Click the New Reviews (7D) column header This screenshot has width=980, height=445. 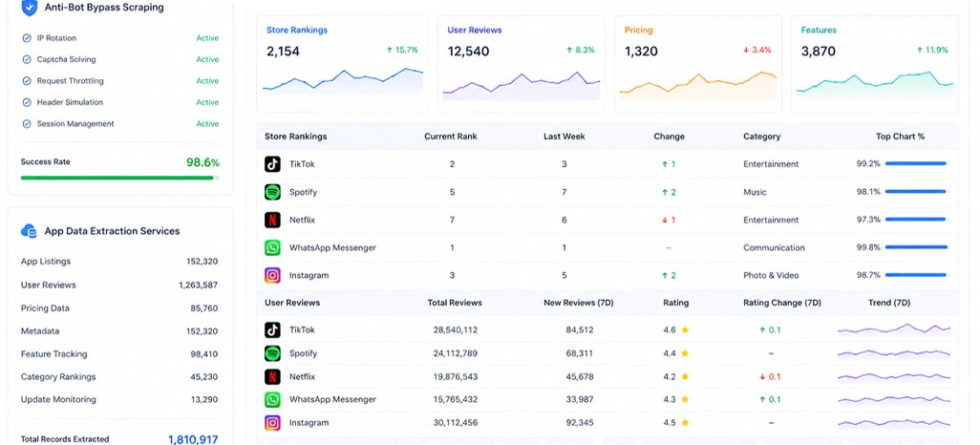(579, 303)
